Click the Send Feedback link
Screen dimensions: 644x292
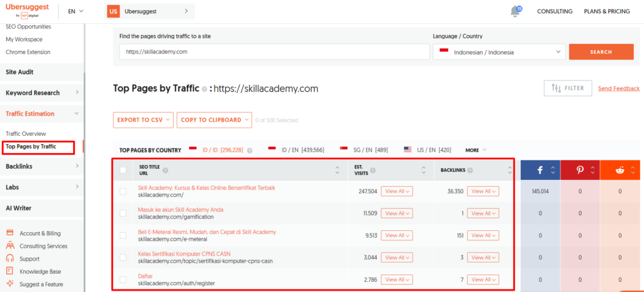coord(619,89)
